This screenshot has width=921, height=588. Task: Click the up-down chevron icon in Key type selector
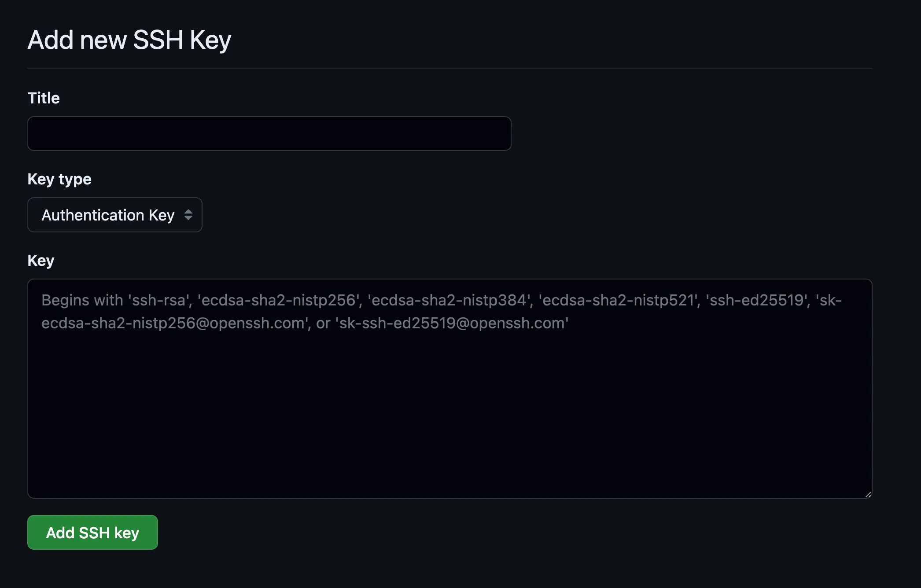(x=188, y=215)
